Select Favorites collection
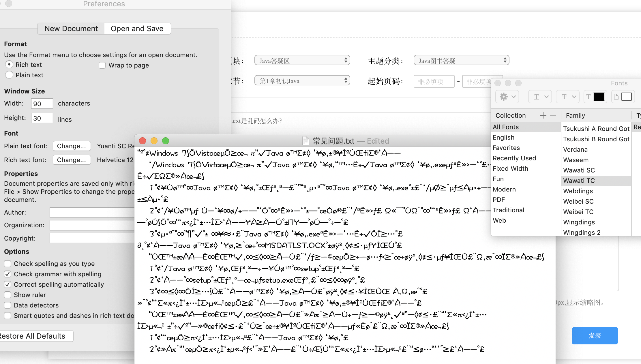Image resolution: width=641 pixels, height=364 pixels. pos(526,148)
